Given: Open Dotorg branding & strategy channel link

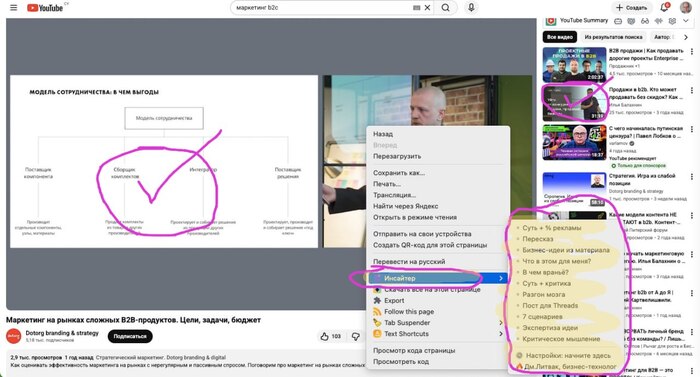Looking at the screenshot, I should click(62, 333).
